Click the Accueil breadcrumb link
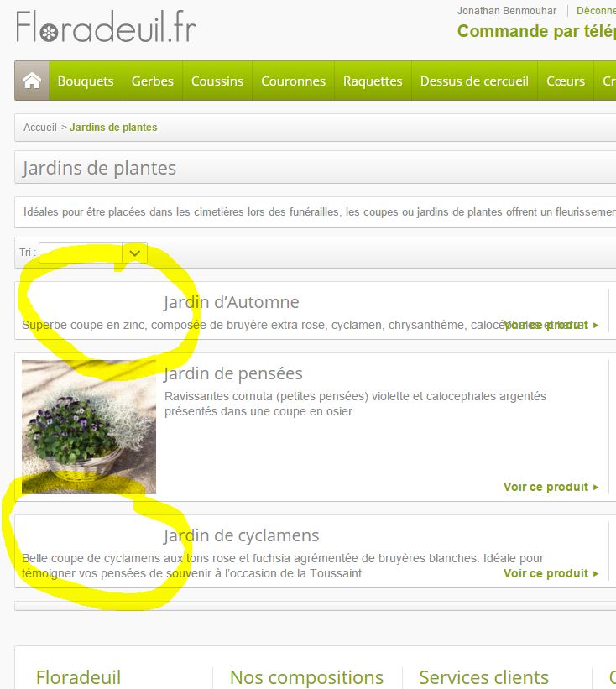 coord(40,128)
